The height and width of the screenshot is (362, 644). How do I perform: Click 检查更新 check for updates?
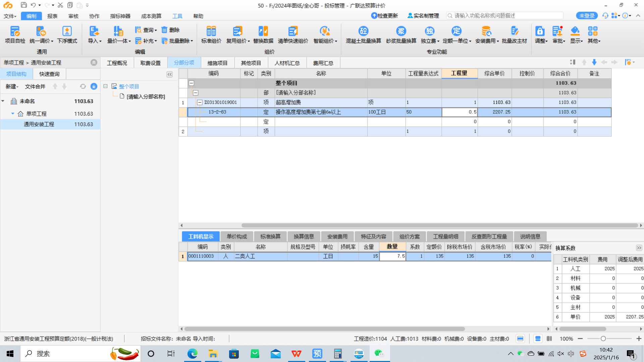pos(384,16)
